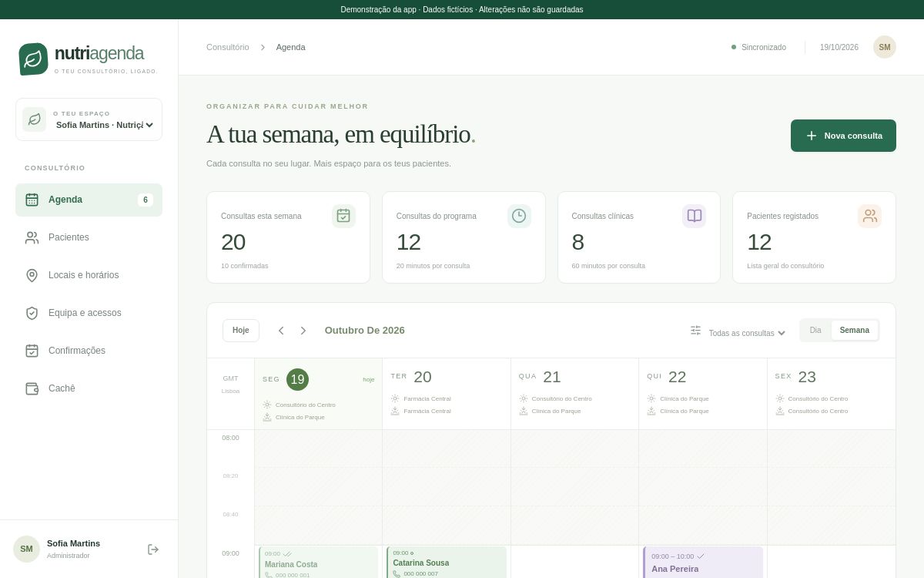Click the clock icon on Consultas do programa card
Screen dimensions: 924x578
[x=519, y=216]
